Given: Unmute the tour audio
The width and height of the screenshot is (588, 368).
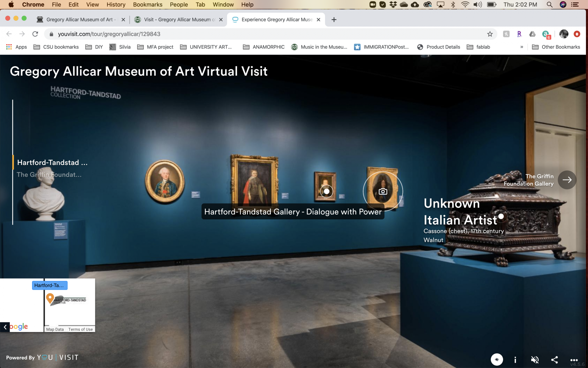Looking at the screenshot, I should [x=535, y=359].
